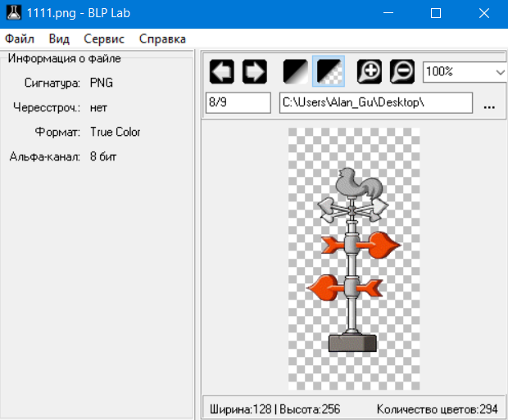Open the Сервис menu
This screenshot has height=420, width=508.
point(104,38)
